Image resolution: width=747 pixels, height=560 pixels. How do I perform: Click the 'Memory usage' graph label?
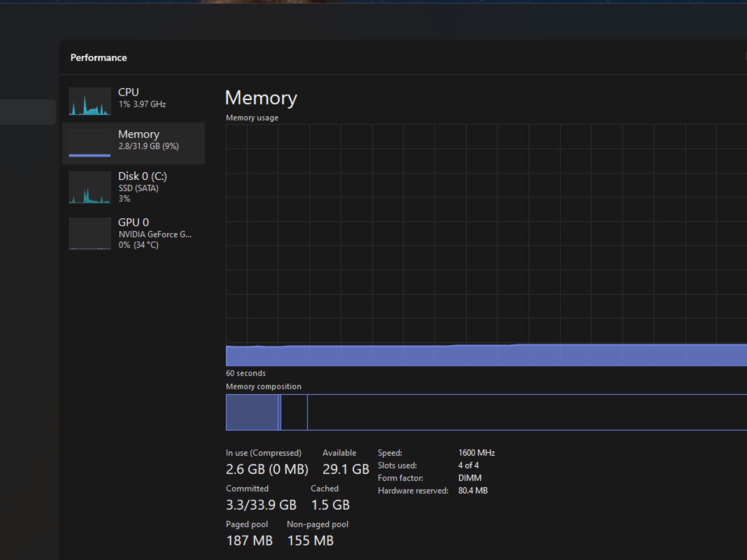(x=252, y=118)
